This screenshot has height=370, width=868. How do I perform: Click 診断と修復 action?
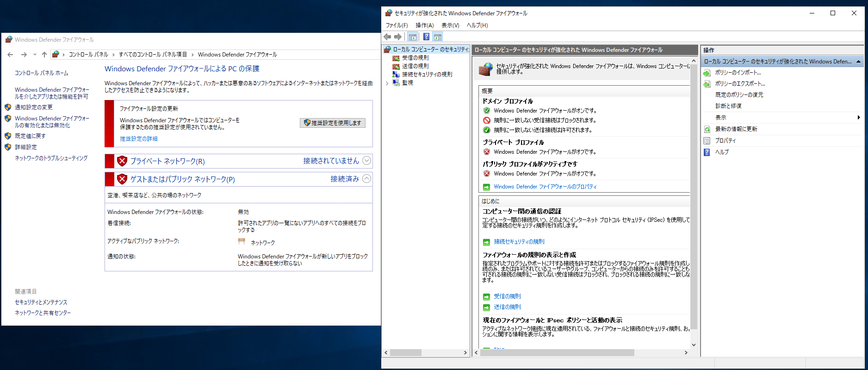pos(728,106)
